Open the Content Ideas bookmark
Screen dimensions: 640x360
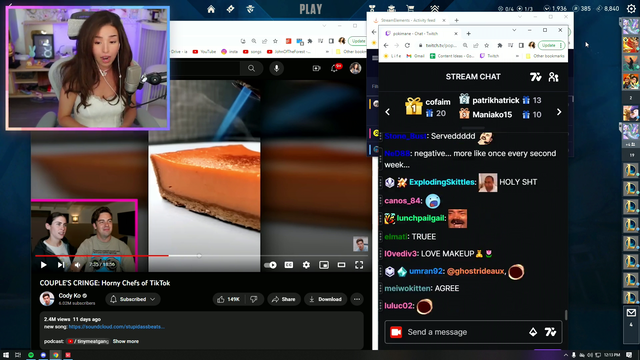[452, 56]
